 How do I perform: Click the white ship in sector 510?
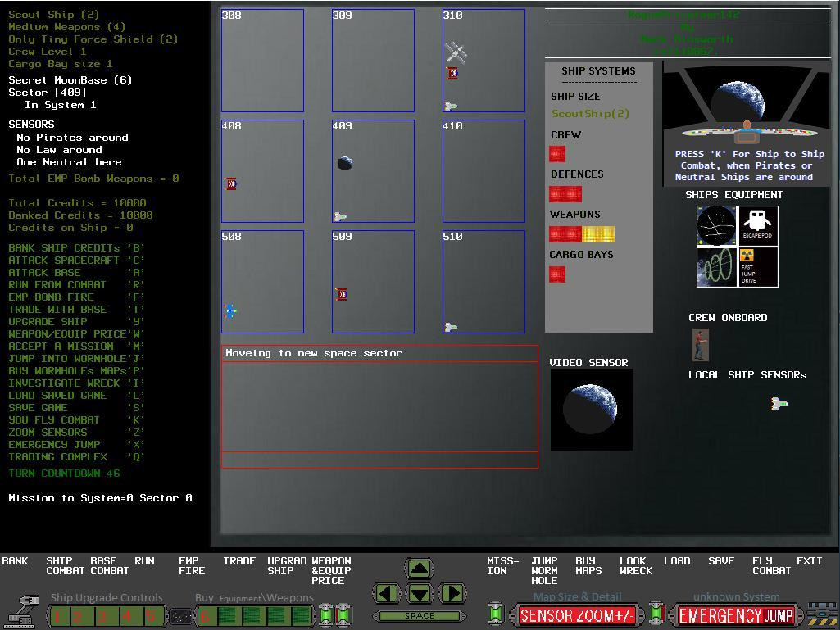tap(451, 327)
